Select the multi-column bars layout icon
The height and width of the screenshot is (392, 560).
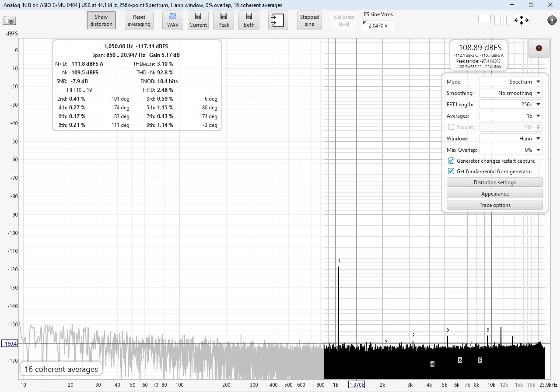pos(503,20)
